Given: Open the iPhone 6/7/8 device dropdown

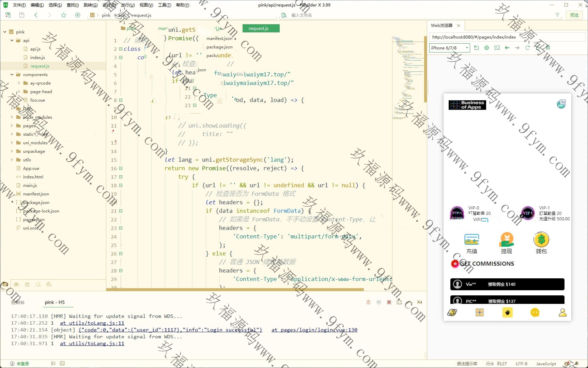Looking at the screenshot, I should pyautogui.click(x=449, y=48).
